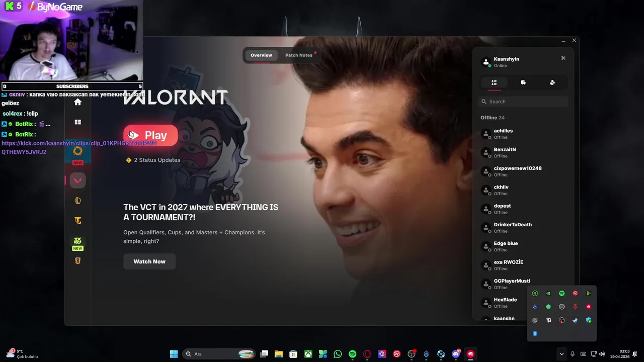This screenshot has width=644, height=362.
Task: Select friend Edge blue
Action: (x=523, y=246)
